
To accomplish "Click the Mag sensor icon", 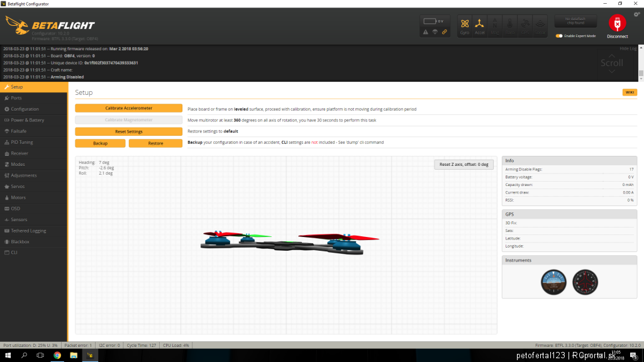I will tap(494, 26).
